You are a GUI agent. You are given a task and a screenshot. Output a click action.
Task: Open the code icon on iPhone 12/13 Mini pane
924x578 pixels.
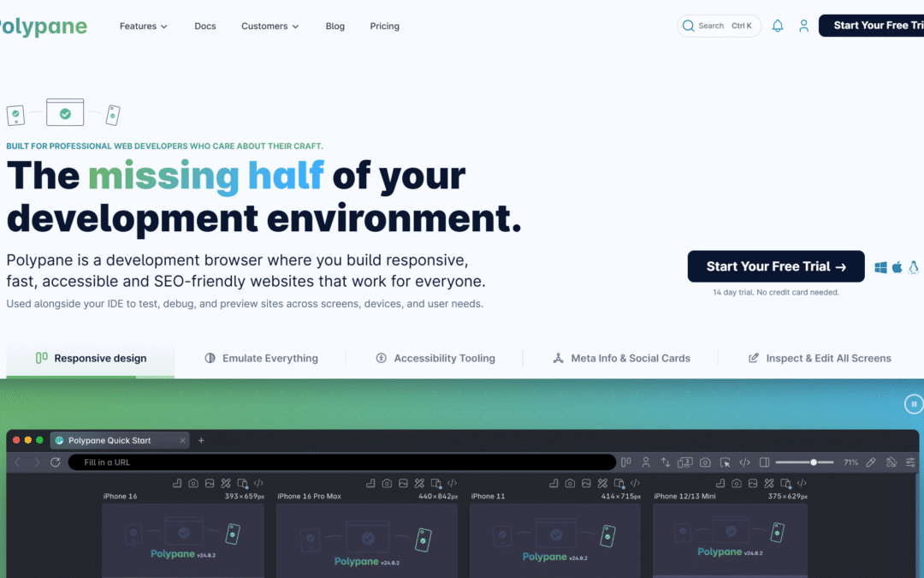coord(802,483)
